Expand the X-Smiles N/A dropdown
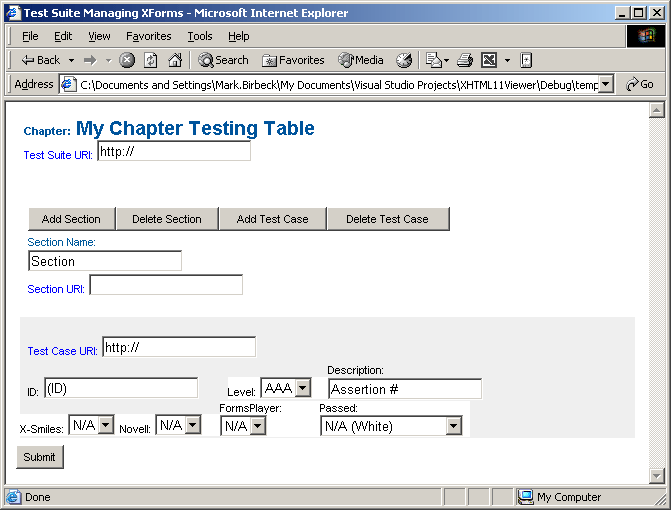This screenshot has width=671, height=510. (106, 426)
